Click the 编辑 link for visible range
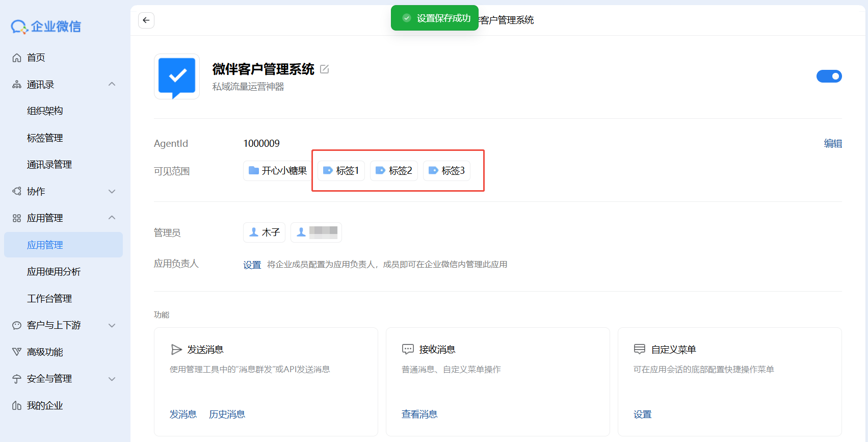The height and width of the screenshot is (442, 868). click(832, 144)
